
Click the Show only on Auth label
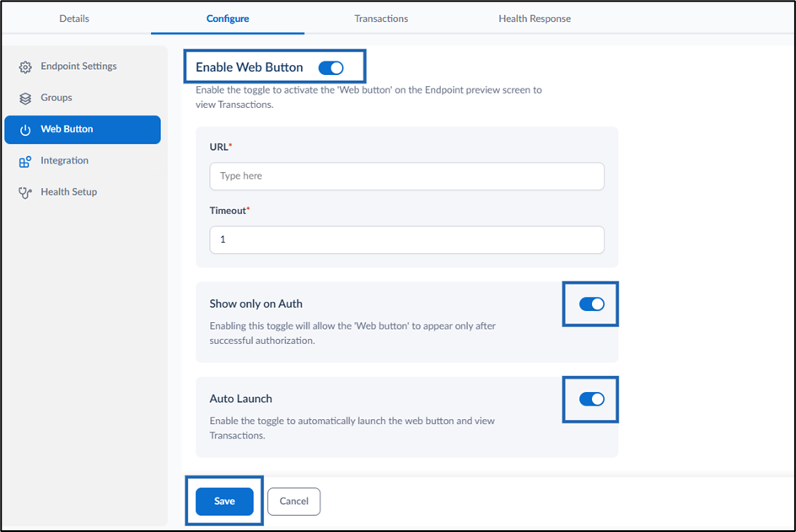pos(255,304)
